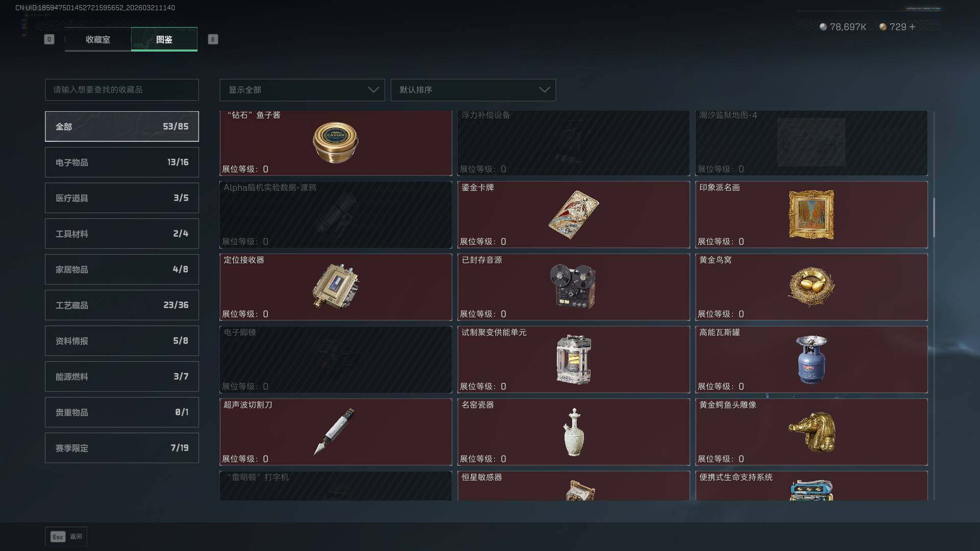Open the 鎏金卡牌 gilded card item
The image size is (980, 551).
point(573,215)
